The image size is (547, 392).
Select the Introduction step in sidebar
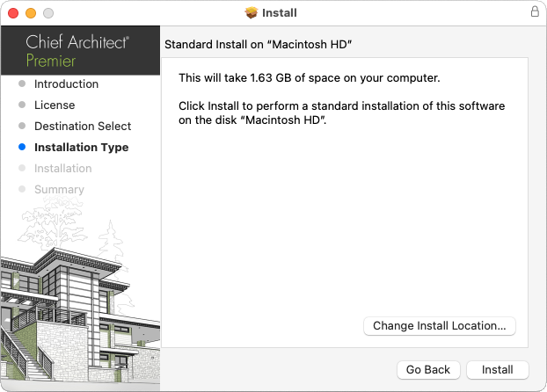pos(66,84)
